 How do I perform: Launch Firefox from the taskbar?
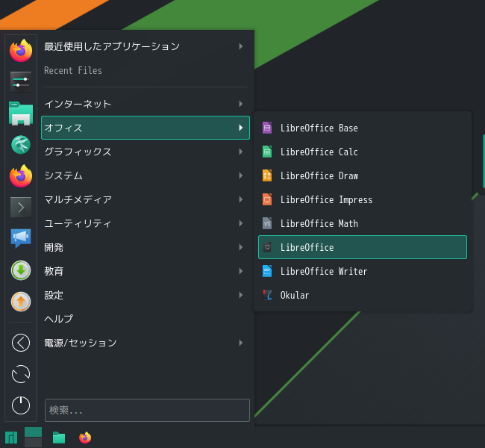tap(85, 438)
